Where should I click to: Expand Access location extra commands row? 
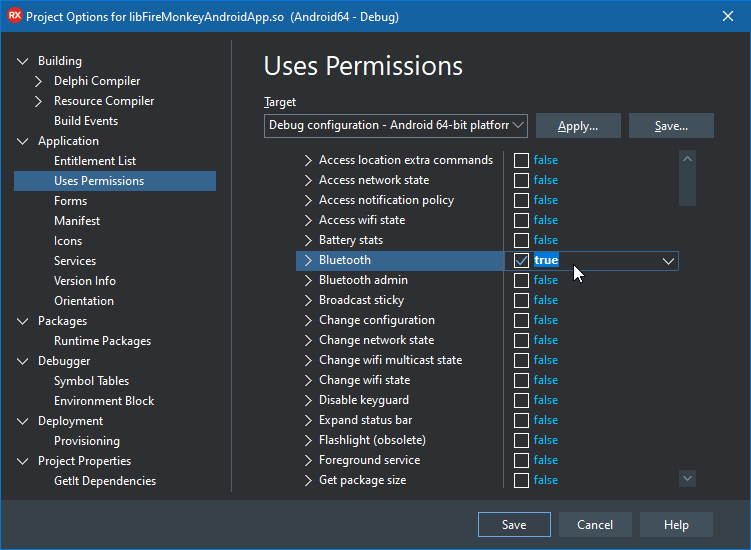[308, 160]
